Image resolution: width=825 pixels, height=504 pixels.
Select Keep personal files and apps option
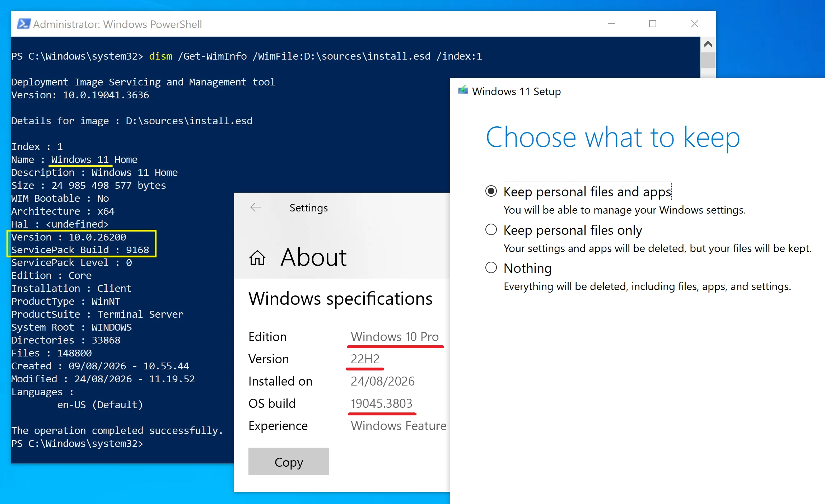(491, 191)
